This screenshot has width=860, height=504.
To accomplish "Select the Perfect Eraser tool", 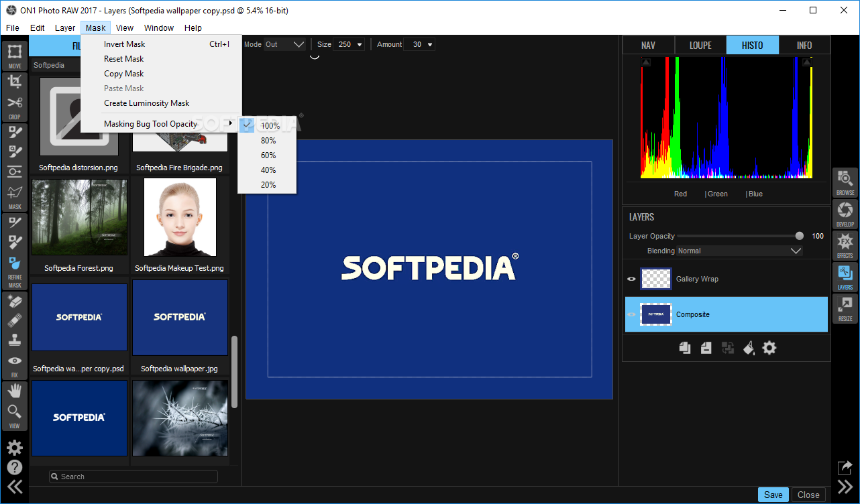I will coord(15,301).
